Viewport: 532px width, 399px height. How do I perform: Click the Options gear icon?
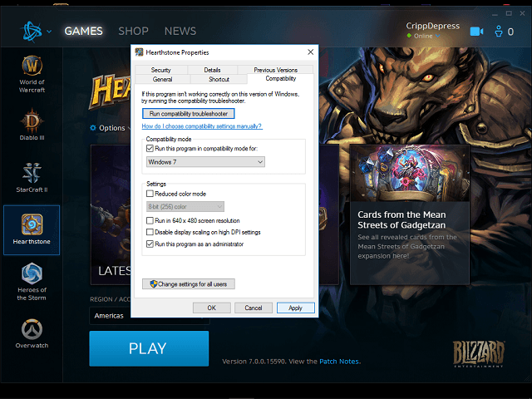pyautogui.click(x=93, y=128)
